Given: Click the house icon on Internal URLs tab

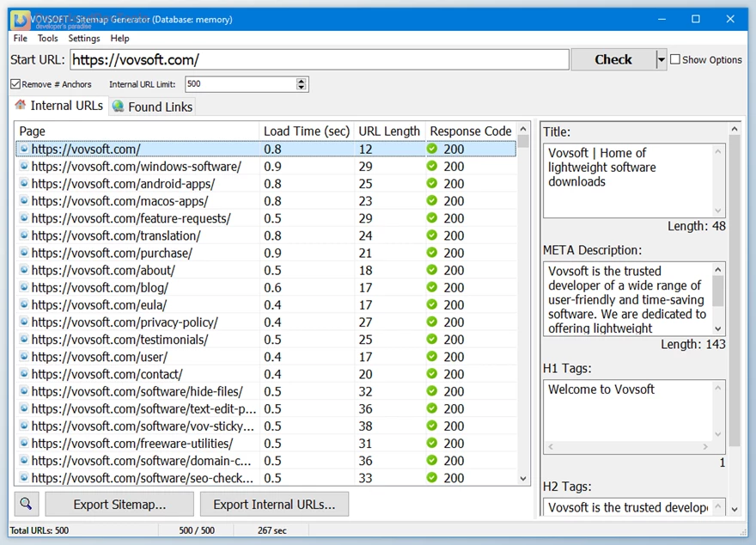Looking at the screenshot, I should (x=21, y=105).
